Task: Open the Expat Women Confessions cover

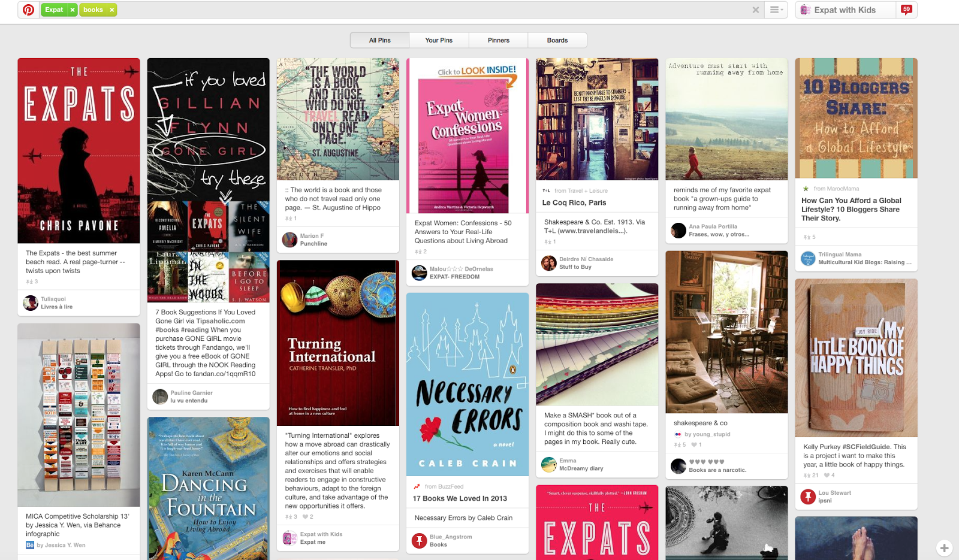Action: [x=468, y=135]
